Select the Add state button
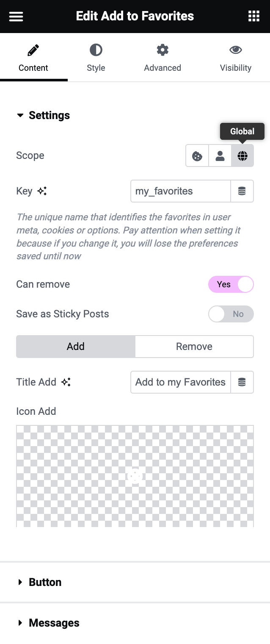 click(75, 346)
